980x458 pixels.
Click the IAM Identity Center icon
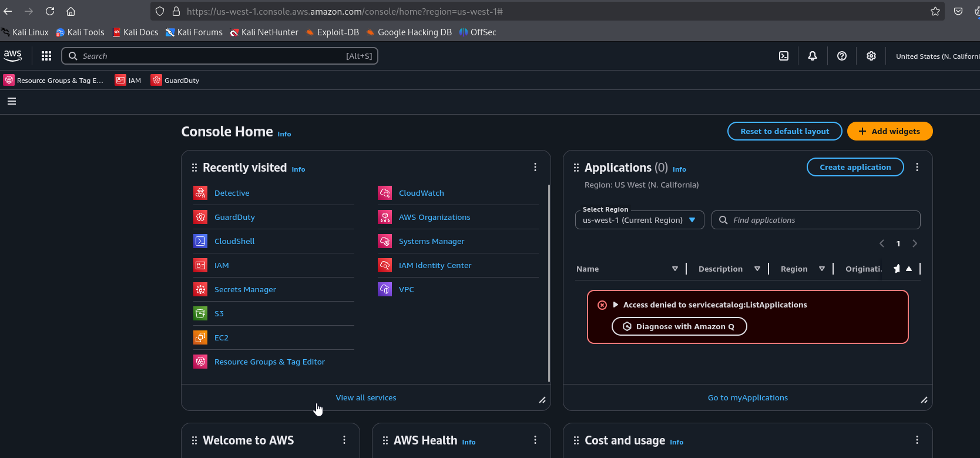[385, 265]
